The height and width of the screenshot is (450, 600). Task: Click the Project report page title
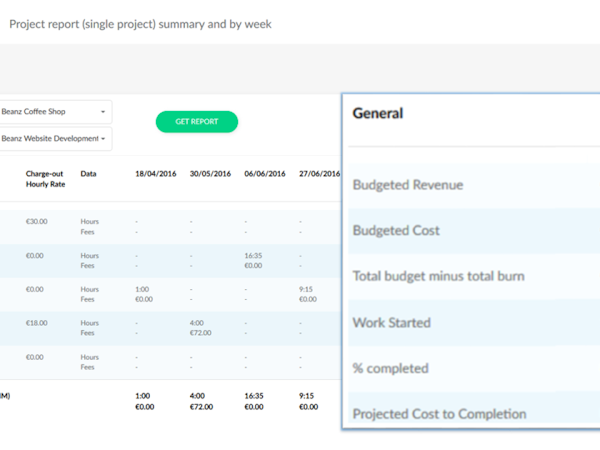[x=140, y=23]
